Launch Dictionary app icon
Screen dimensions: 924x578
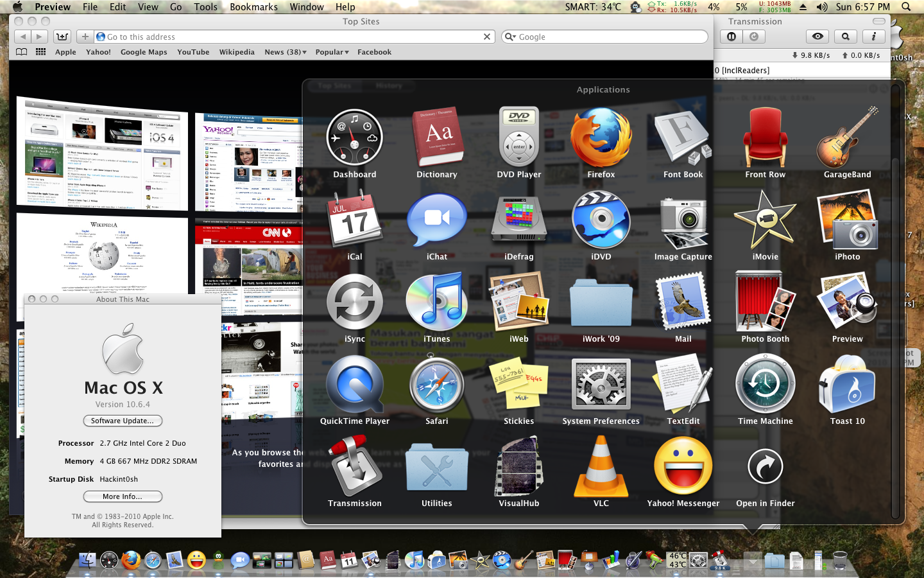click(x=437, y=138)
